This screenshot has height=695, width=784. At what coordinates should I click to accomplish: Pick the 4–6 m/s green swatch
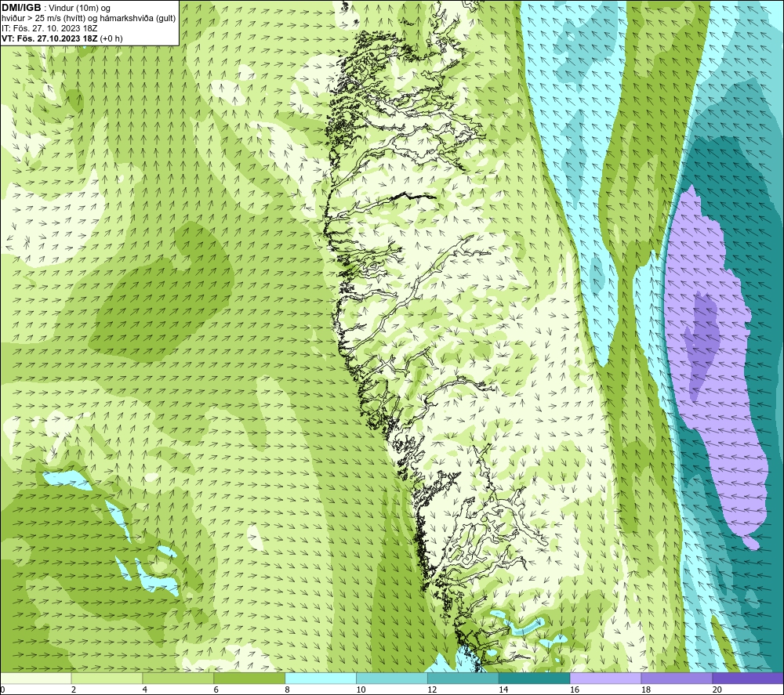[178, 678]
